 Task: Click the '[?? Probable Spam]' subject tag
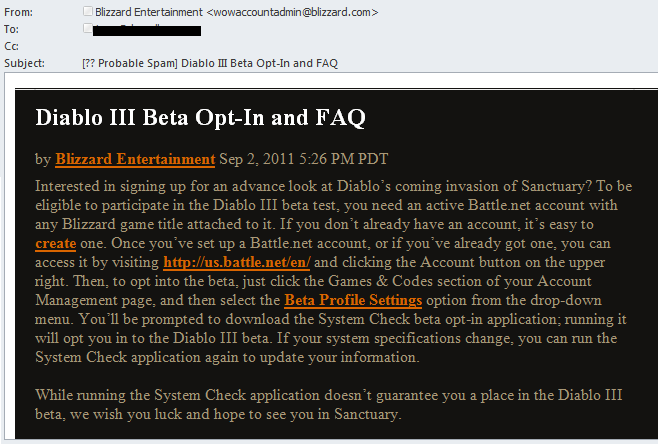click(130, 63)
